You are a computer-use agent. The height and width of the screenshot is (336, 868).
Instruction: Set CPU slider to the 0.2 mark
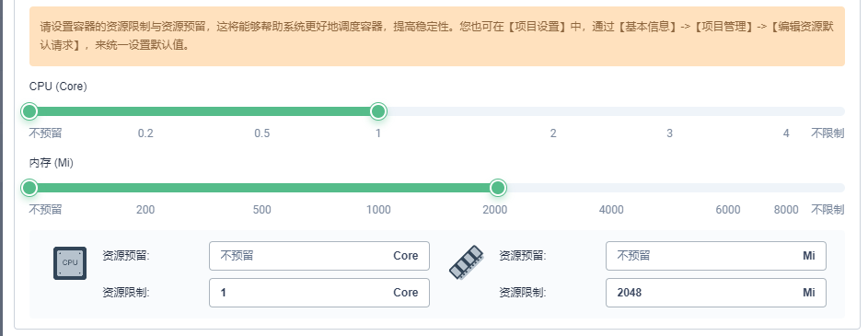(x=145, y=111)
